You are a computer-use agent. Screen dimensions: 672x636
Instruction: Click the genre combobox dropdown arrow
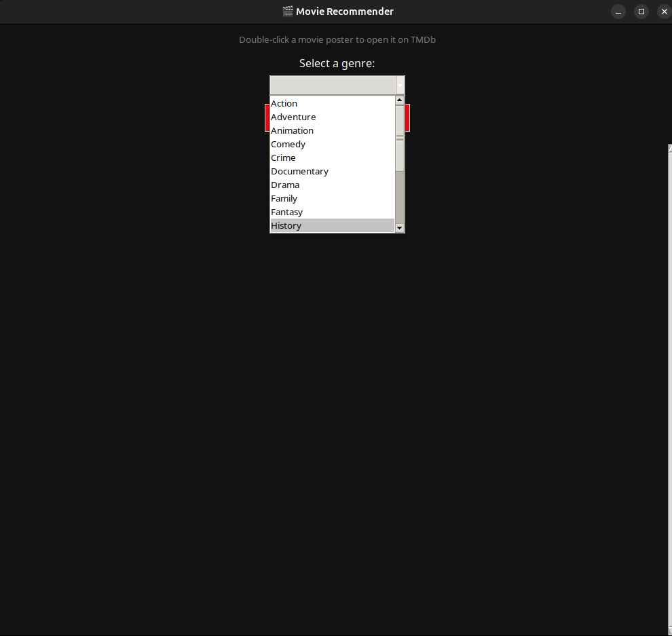[x=400, y=86]
